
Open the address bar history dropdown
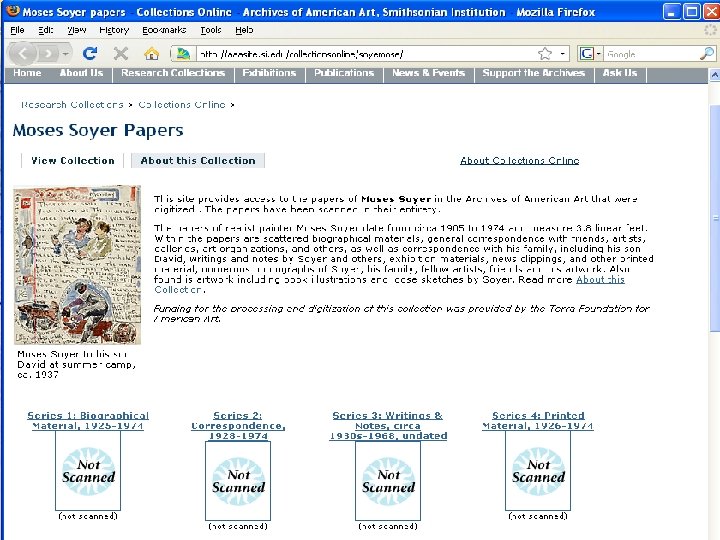coord(562,54)
